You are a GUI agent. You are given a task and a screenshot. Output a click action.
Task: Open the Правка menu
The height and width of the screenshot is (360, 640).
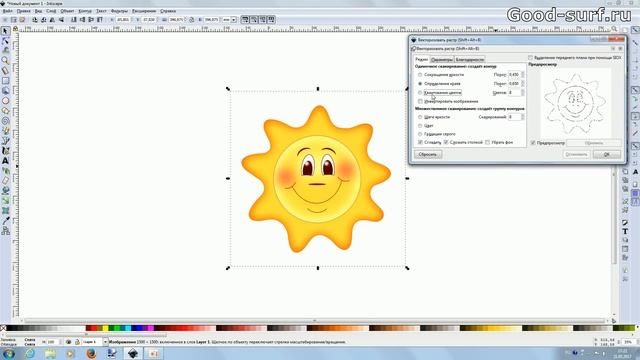tap(23, 11)
